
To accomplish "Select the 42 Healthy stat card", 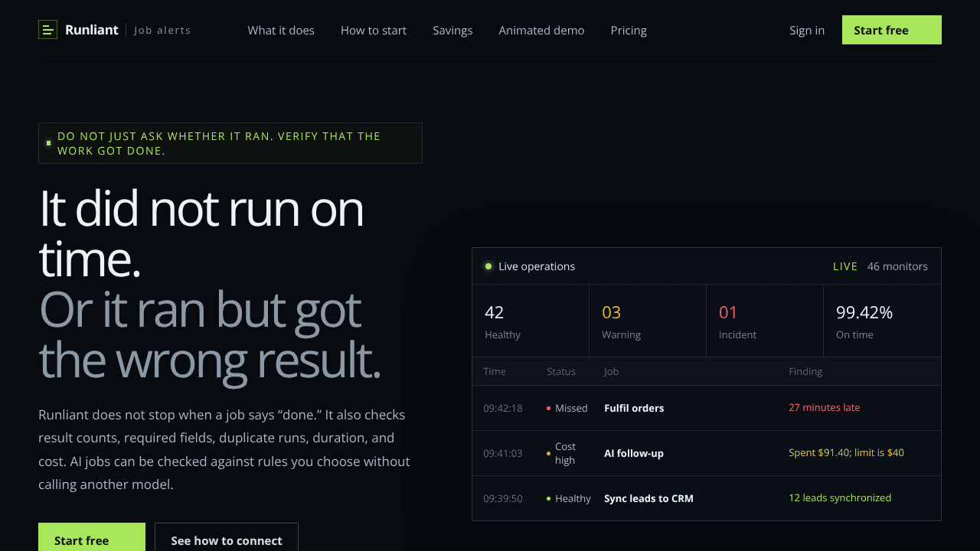I will tap(531, 321).
